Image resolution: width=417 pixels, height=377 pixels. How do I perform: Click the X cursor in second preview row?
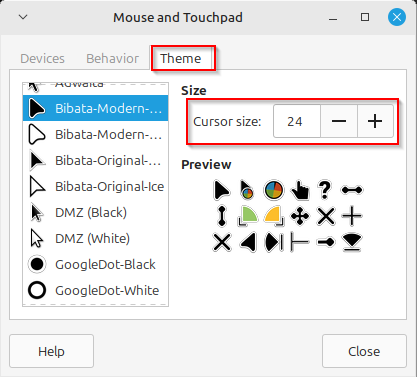tap(326, 216)
